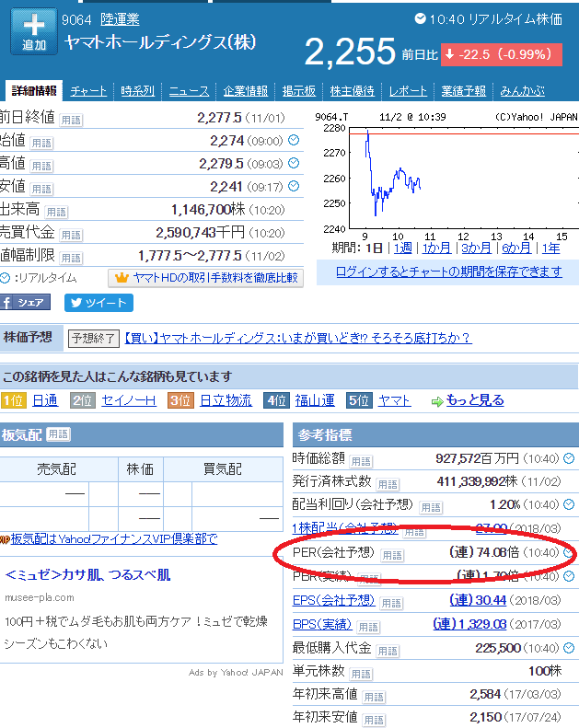Set chart period to 1か月

(436, 248)
